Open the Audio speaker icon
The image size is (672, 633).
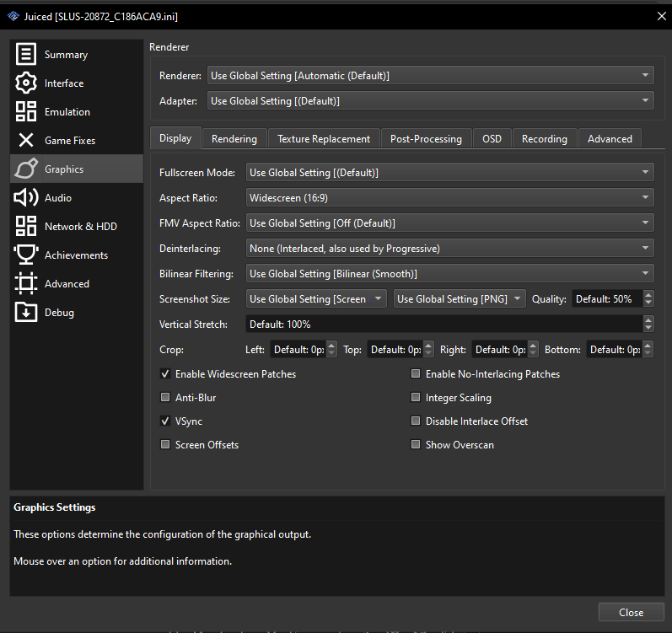[25, 198]
